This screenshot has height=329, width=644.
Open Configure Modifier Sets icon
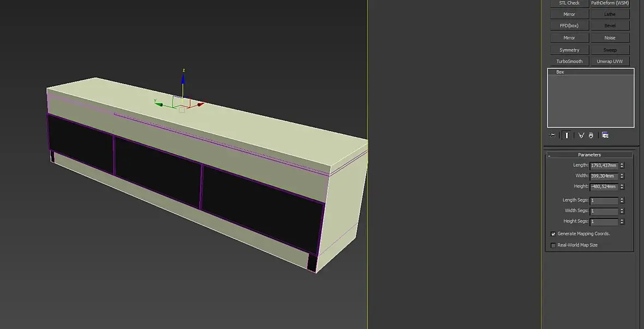[x=605, y=136]
